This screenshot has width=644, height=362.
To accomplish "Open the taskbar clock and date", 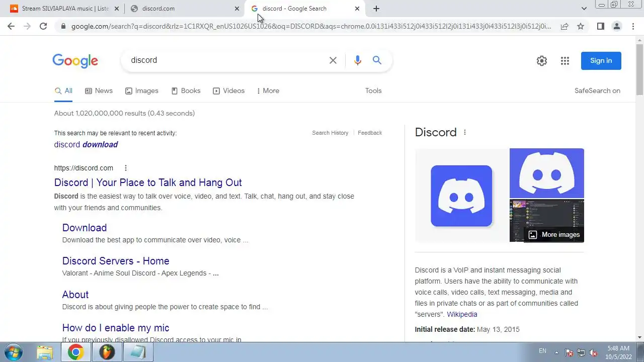I will coord(618,352).
